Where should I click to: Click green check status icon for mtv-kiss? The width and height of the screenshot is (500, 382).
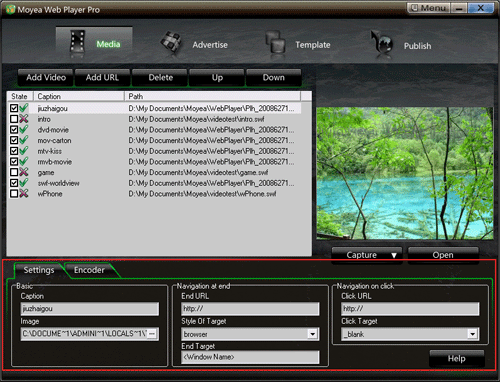point(24,151)
